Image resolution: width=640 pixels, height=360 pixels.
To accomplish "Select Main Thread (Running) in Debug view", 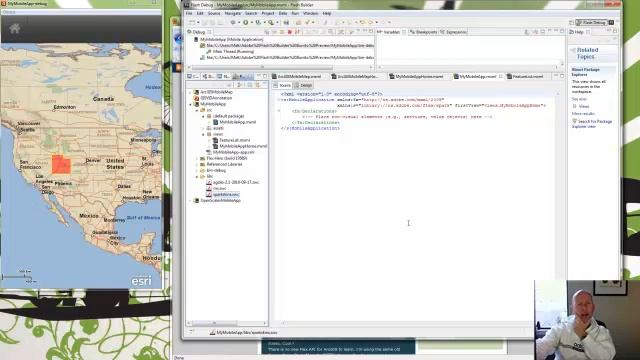I will (230, 51).
